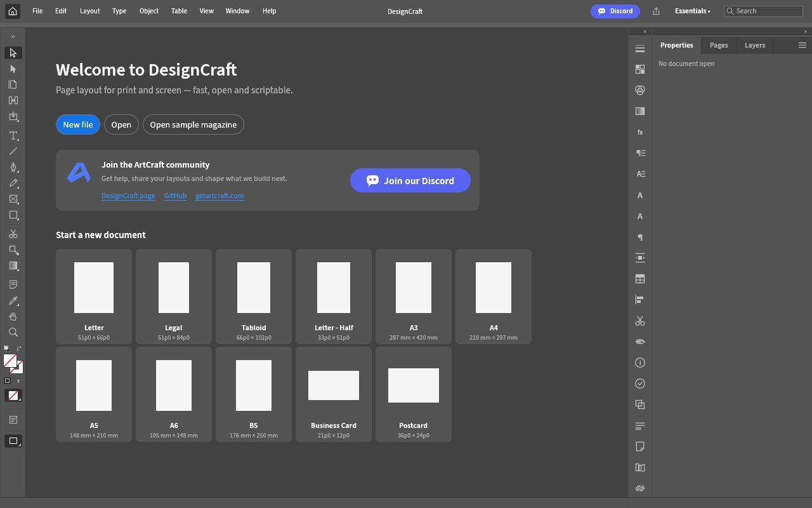Switch to the Layers tab
The image size is (812, 508).
pyautogui.click(x=755, y=45)
